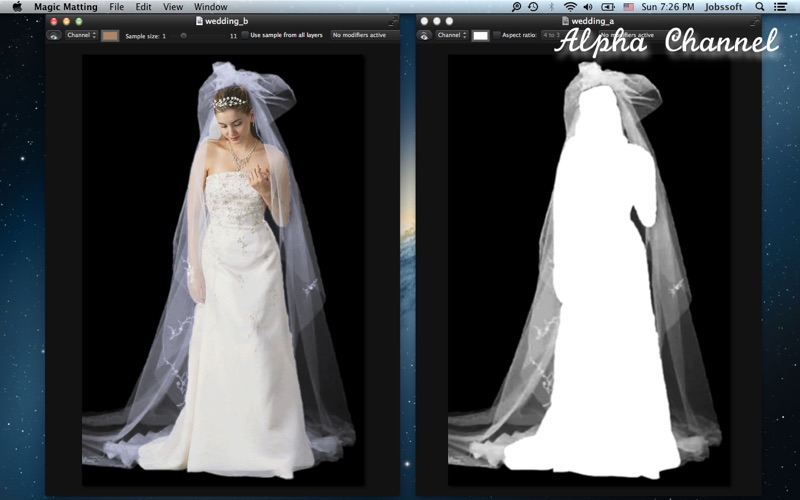
Task: Click No modifiers active in wedding_b
Action: 365,35
